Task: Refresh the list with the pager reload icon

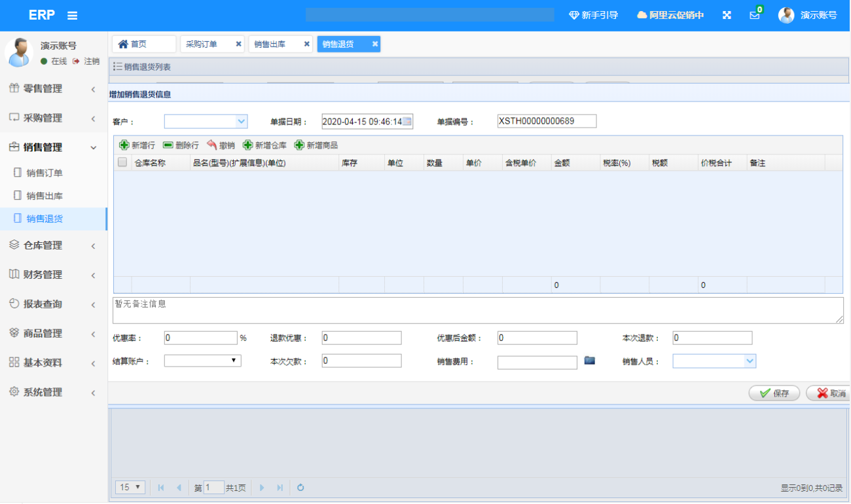Action: point(300,488)
